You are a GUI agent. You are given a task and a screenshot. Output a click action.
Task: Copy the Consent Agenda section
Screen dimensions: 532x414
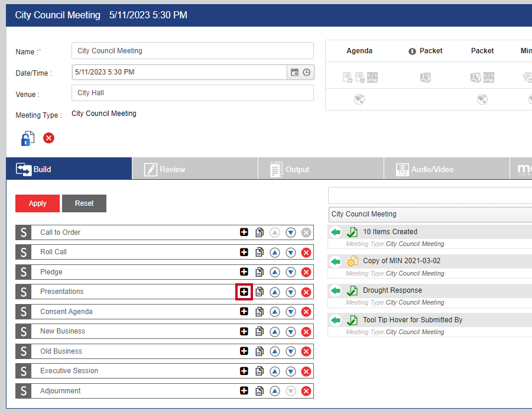(x=259, y=312)
